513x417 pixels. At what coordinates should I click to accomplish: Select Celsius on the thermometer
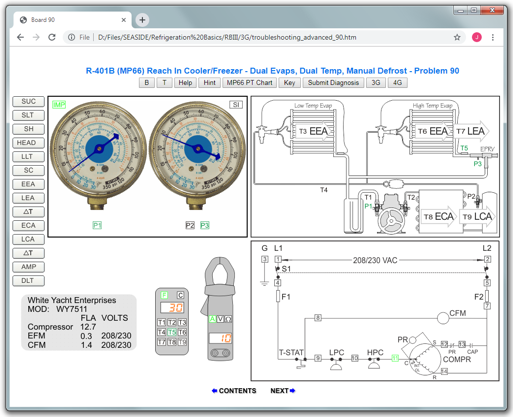(x=180, y=295)
